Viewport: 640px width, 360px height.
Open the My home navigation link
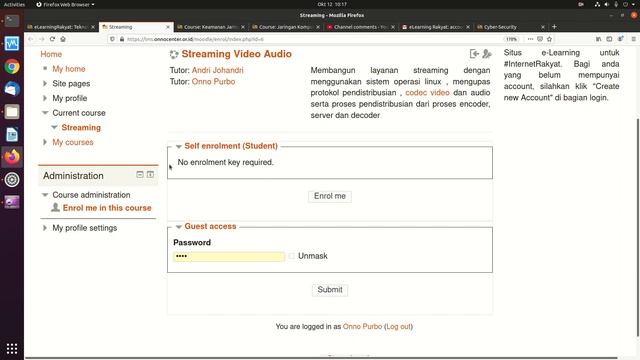click(x=69, y=69)
